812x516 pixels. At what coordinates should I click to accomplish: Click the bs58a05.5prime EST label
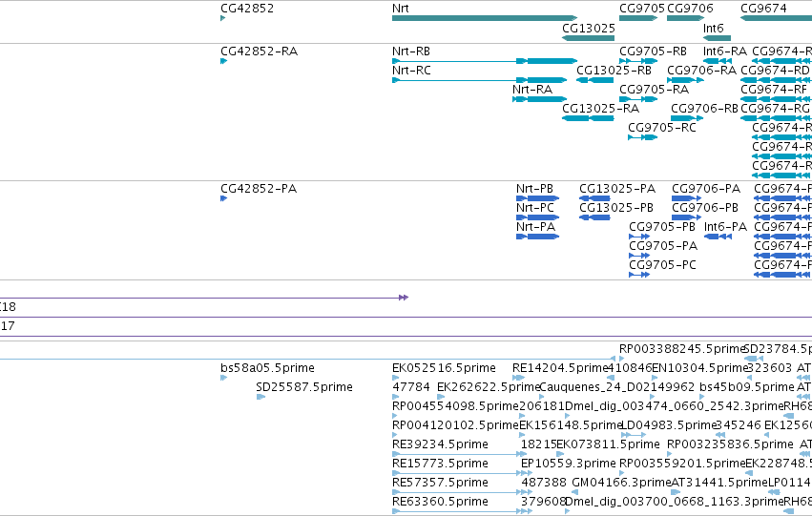[267, 368]
